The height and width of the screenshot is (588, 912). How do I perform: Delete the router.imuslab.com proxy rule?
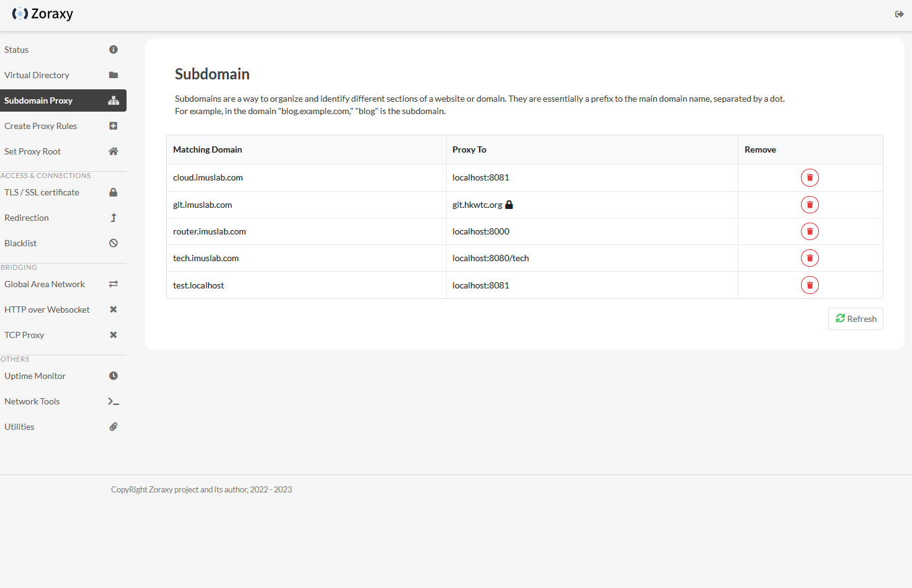[x=810, y=231]
